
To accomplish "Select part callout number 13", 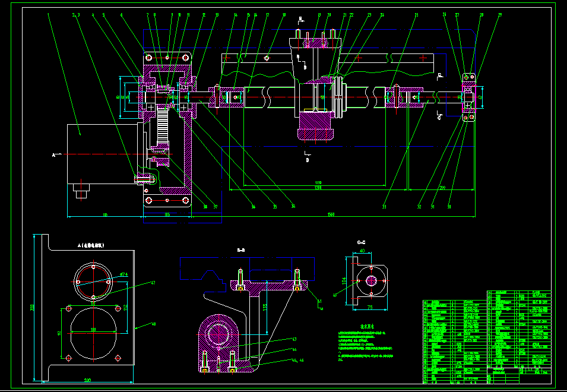I will (217, 15).
